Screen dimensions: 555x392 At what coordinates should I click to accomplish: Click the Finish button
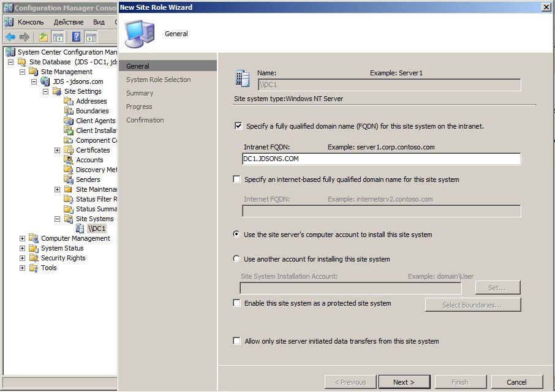(461, 382)
